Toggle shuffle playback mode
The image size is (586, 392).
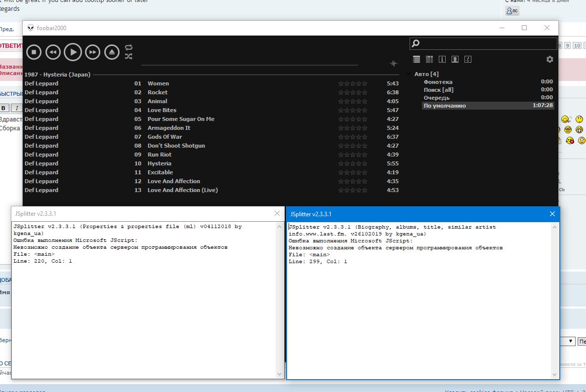[x=128, y=56]
